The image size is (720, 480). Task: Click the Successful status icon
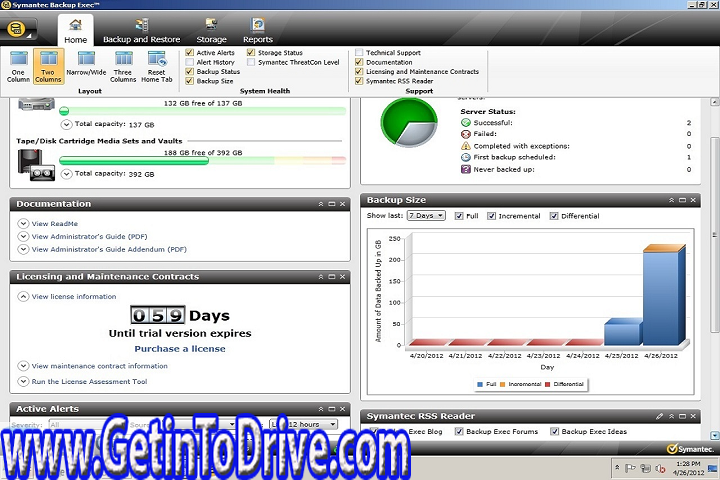pyautogui.click(x=466, y=123)
